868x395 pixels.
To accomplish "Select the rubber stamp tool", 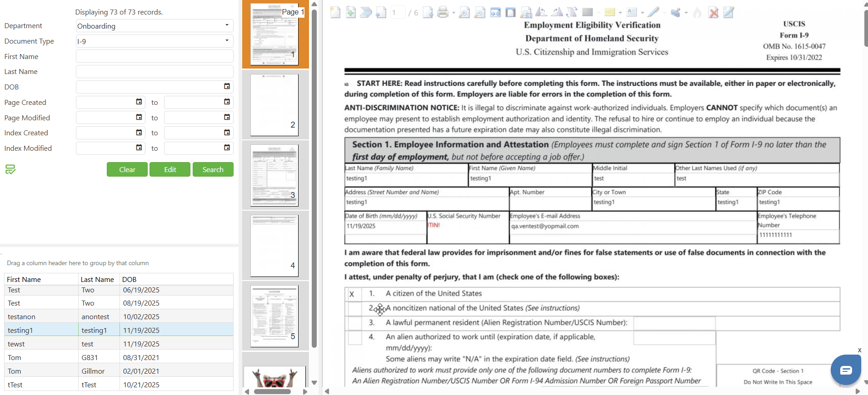I will tap(676, 12).
